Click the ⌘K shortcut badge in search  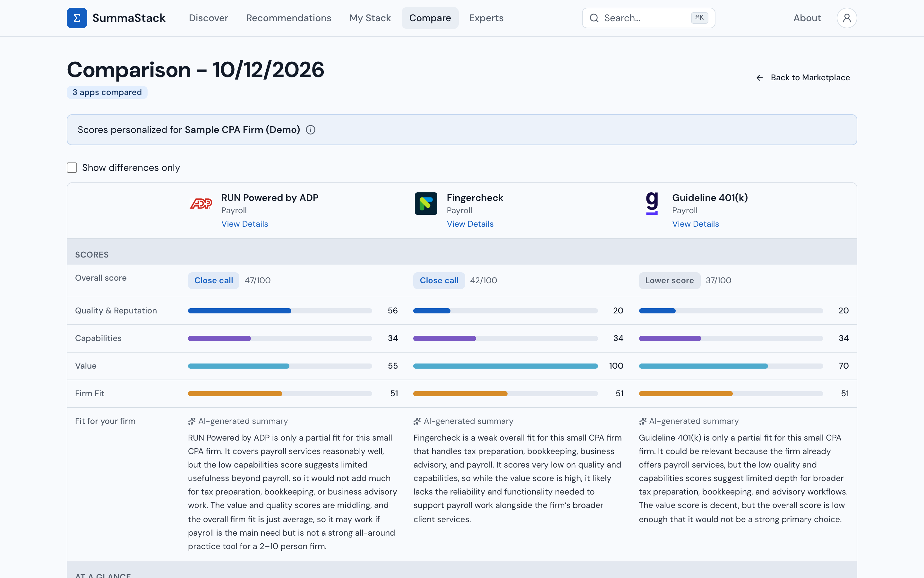coord(699,18)
